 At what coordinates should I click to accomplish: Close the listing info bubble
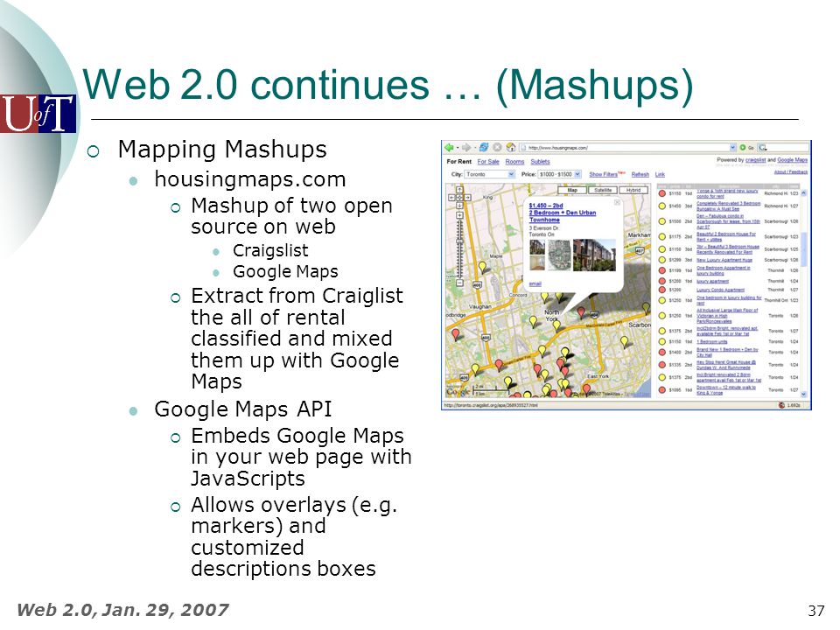click(x=617, y=202)
